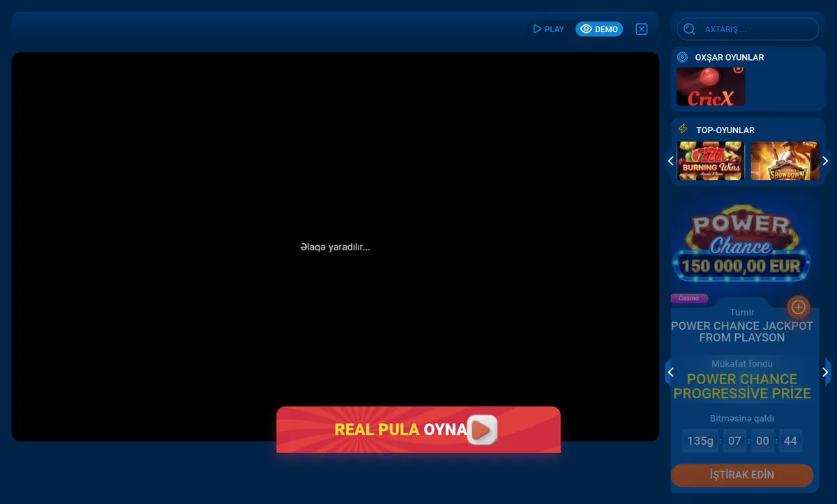The image size is (837, 504).
Task: Click the orange plus icon on tournament card
Action: [x=798, y=307]
